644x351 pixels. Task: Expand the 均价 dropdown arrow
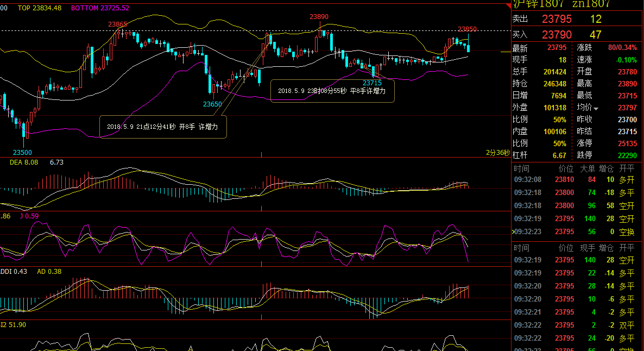(x=596, y=109)
